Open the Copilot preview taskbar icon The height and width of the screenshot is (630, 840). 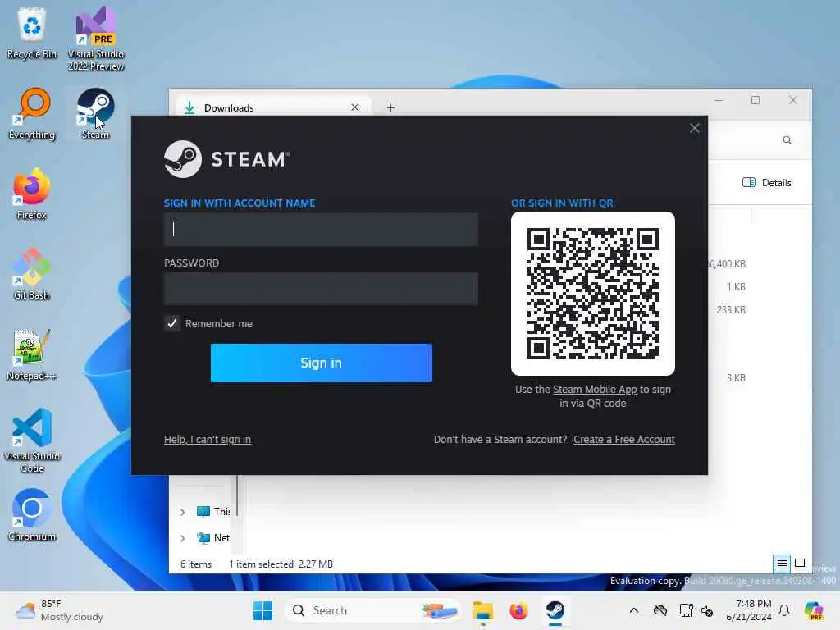pyautogui.click(x=814, y=610)
